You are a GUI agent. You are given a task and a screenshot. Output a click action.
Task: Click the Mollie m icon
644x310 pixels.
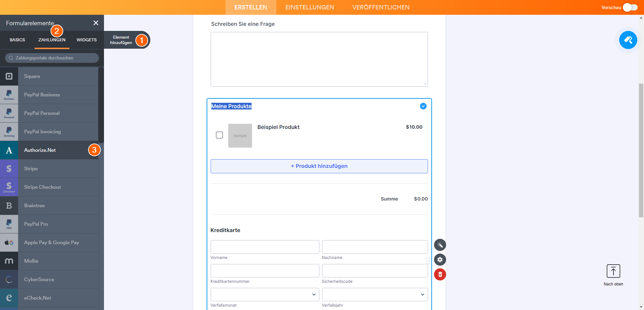point(9,261)
